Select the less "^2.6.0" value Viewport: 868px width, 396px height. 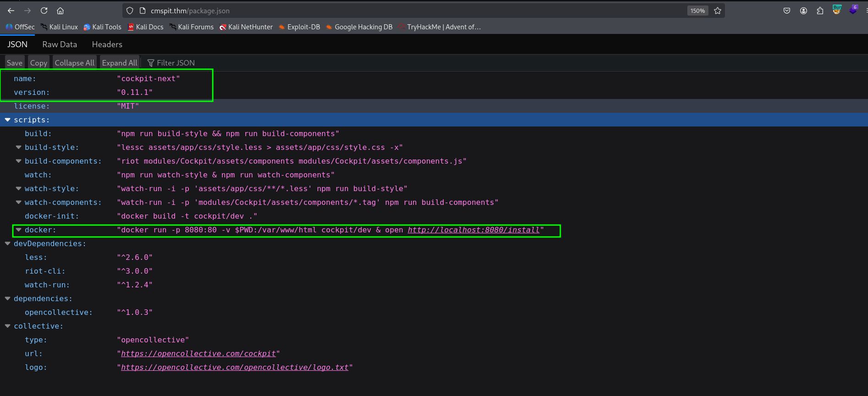(135, 257)
